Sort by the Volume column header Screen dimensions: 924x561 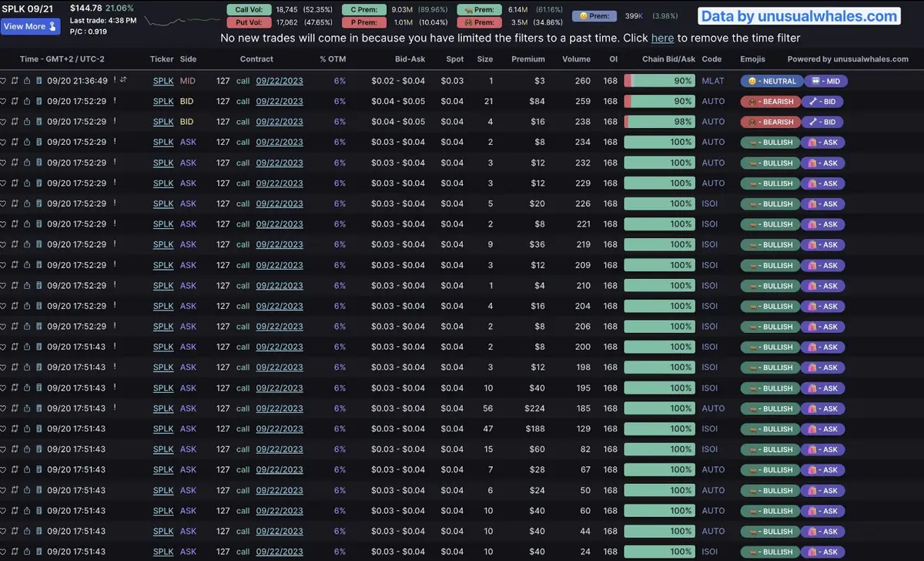click(576, 59)
